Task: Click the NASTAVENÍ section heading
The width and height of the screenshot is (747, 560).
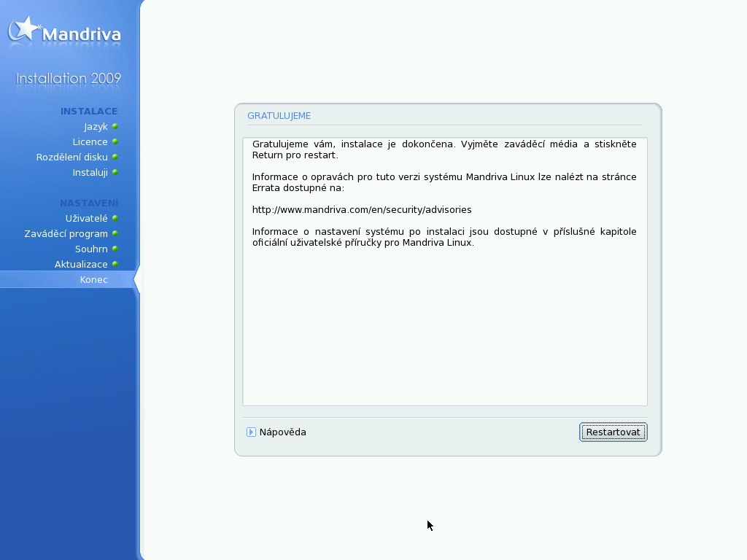Action: 88,203
